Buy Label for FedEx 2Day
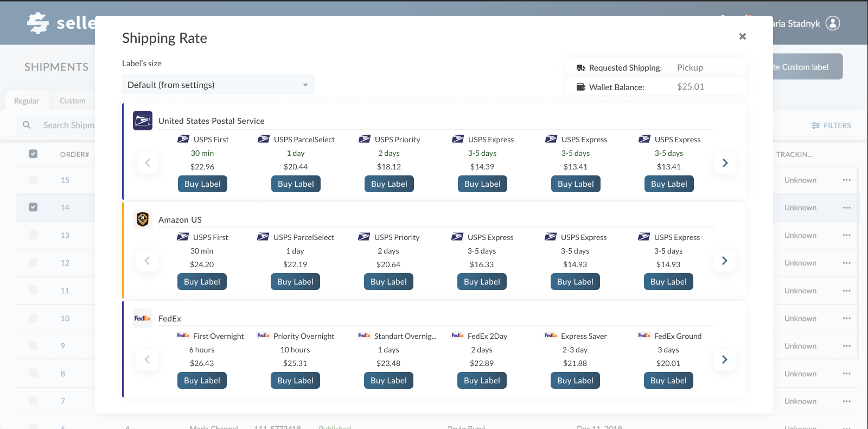 click(x=482, y=381)
